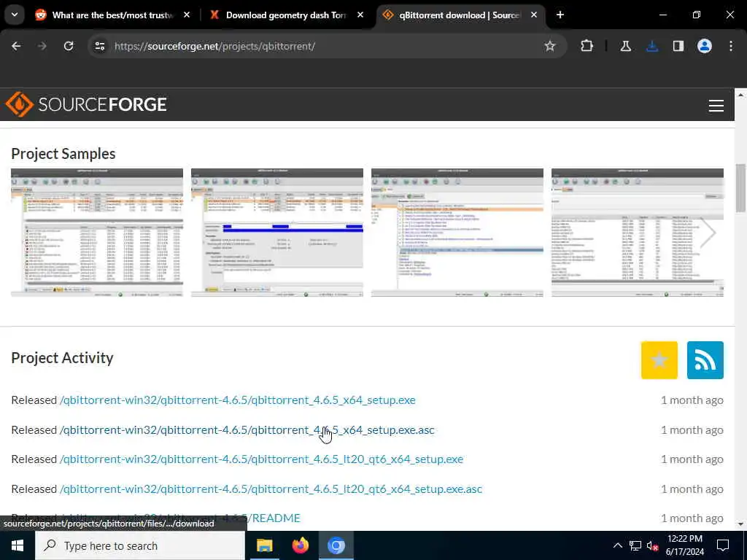Close the qBittorrent SourceForge tab
Image resolution: width=747 pixels, height=560 pixels.
click(533, 15)
